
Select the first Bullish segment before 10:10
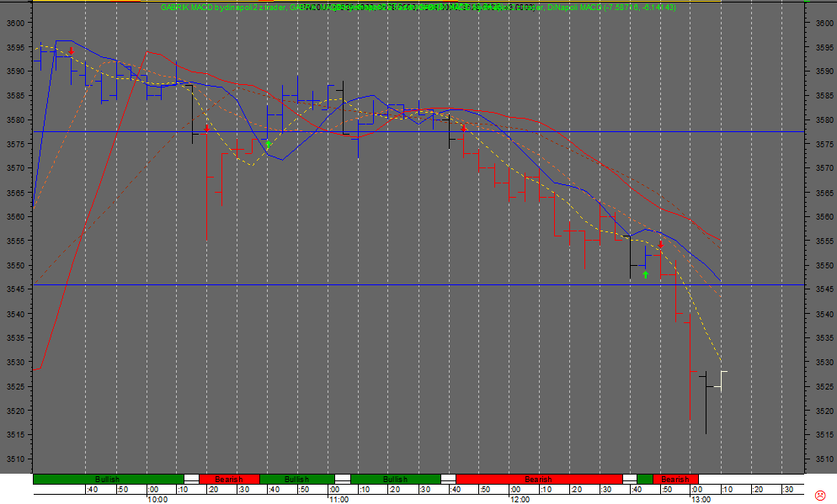click(109, 479)
